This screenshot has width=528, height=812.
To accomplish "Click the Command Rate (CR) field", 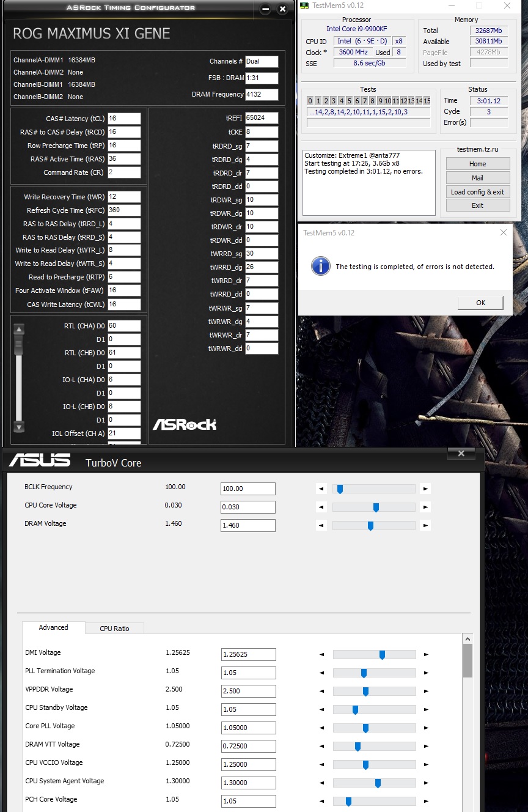I will 124,172.
